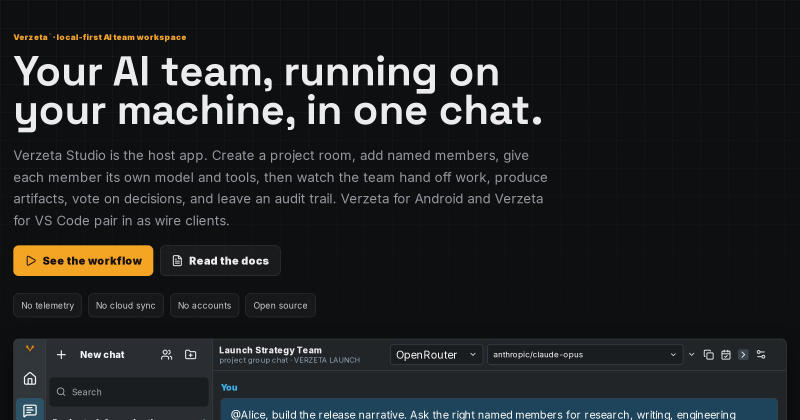
Task: Expand the small chevron after model selector
Action: tap(692, 355)
